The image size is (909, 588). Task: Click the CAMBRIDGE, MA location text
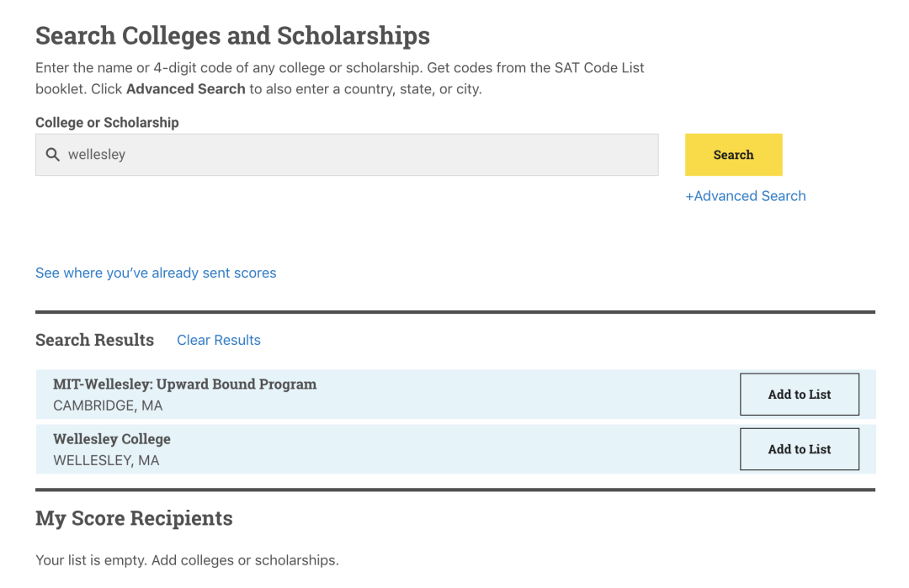click(108, 405)
